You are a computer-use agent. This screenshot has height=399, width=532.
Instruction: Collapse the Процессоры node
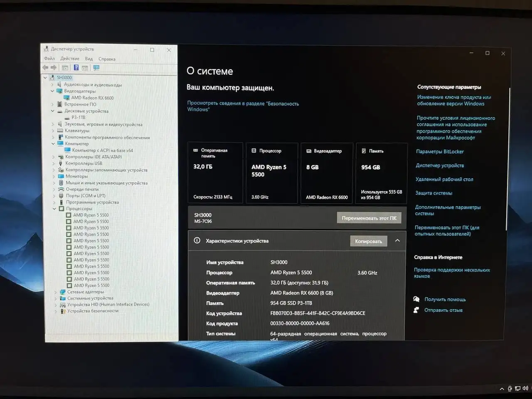[54, 209]
